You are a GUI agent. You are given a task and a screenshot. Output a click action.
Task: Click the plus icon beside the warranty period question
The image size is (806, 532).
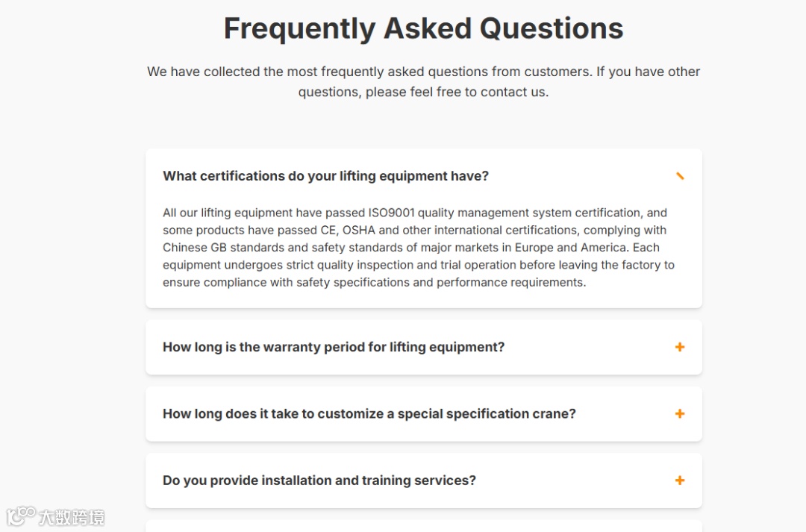pos(679,347)
